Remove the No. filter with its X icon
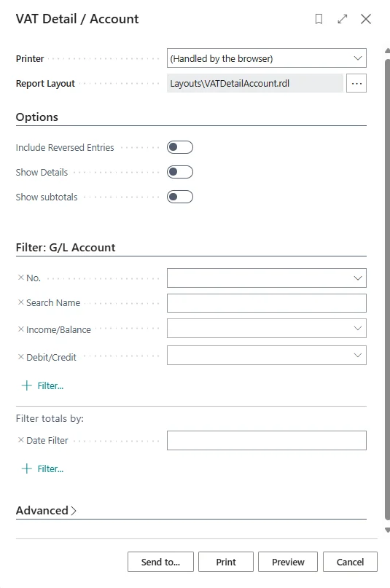Image resolution: width=390 pixels, height=588 pixels. 21,278
